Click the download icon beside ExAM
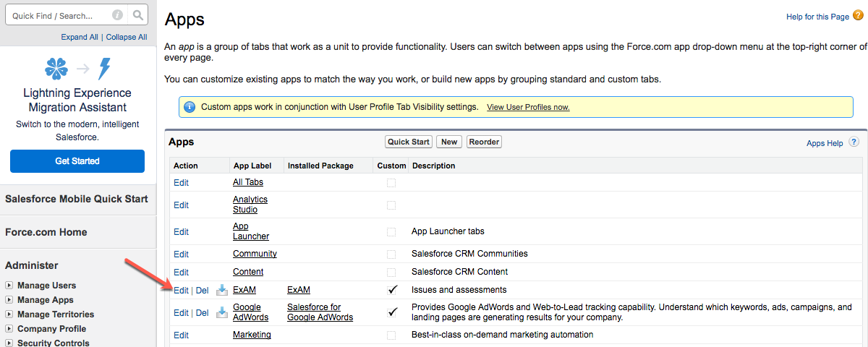This screenshot has height=347, width=868. 222,290
